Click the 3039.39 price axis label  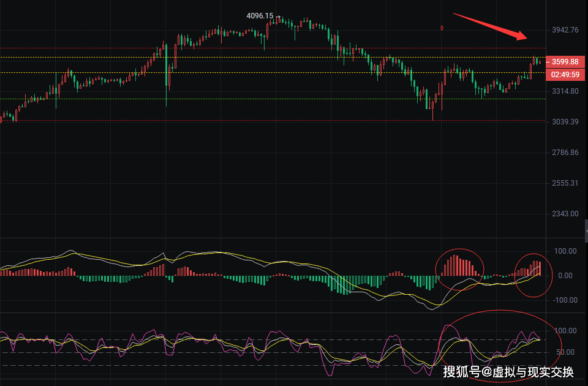click(x=565, y=122)
